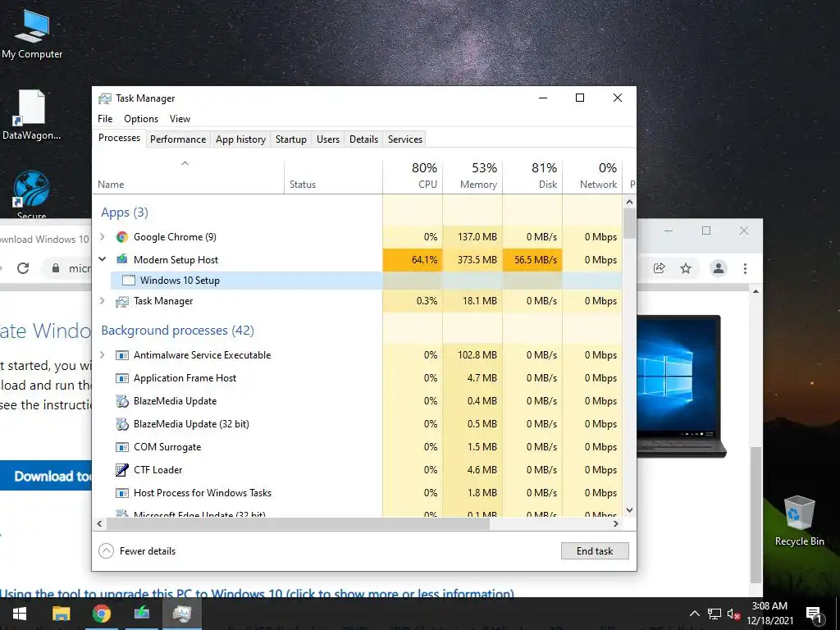The width and height of the screenshot is (840, 630).
Task: Click the CTF Loader pen icon
Action: (122, 470)
